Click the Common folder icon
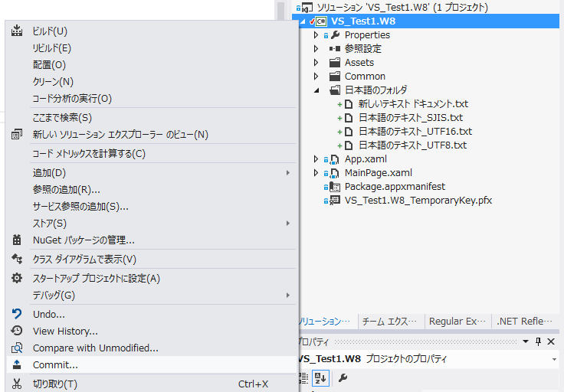The width and height of the screenshot is (564, 392). tap(335, 76)
